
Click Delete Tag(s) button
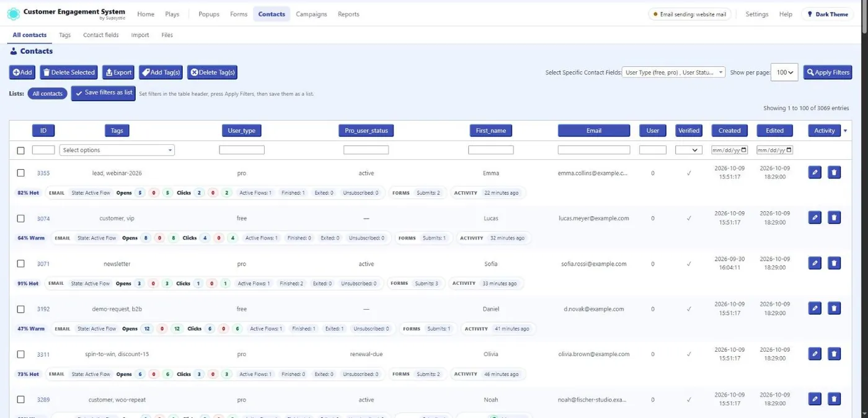tap(212, 72)
